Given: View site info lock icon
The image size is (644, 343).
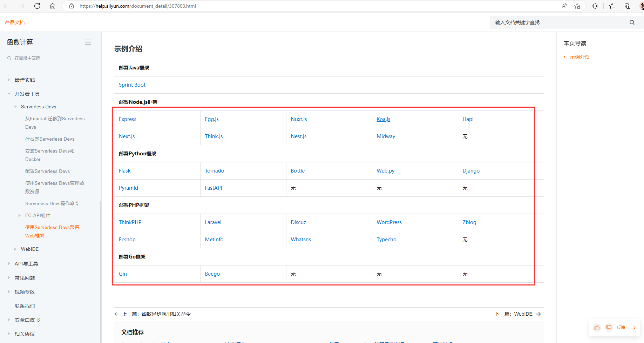Looking at the screenshot, I should (72, 6).
